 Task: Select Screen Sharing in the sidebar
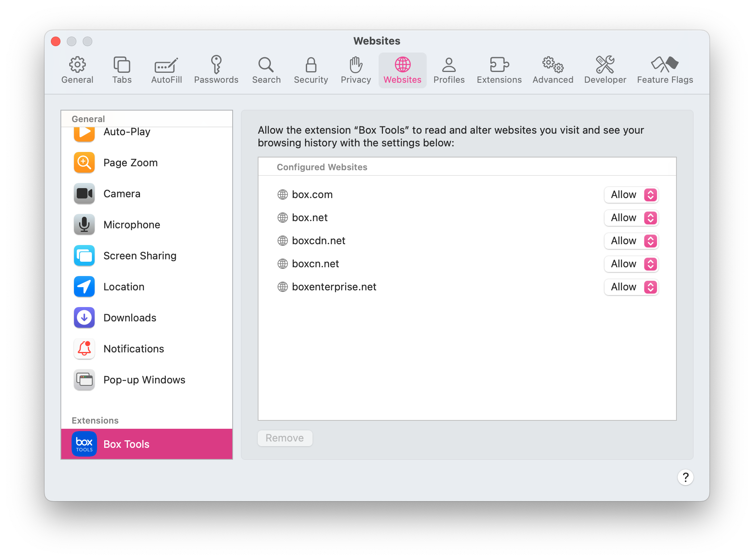point(140,256)
